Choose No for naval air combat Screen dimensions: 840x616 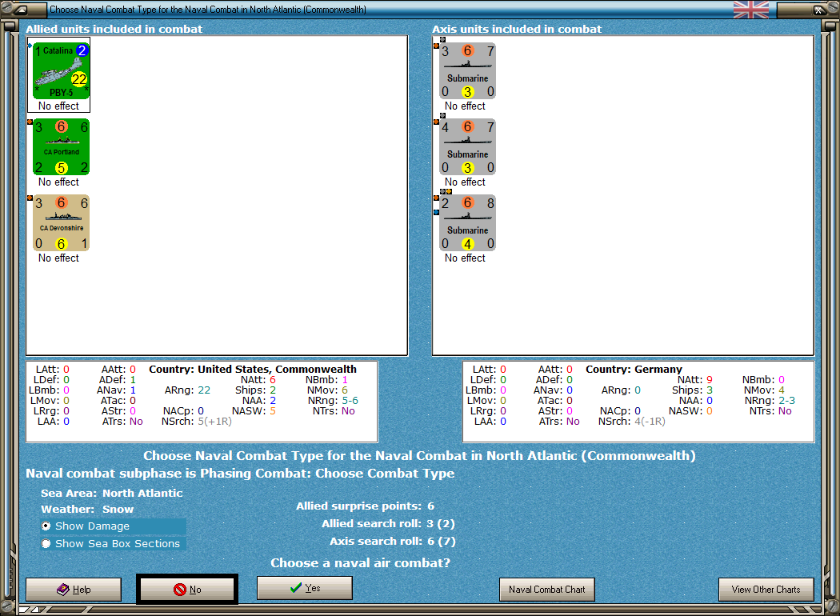(187, 590)
